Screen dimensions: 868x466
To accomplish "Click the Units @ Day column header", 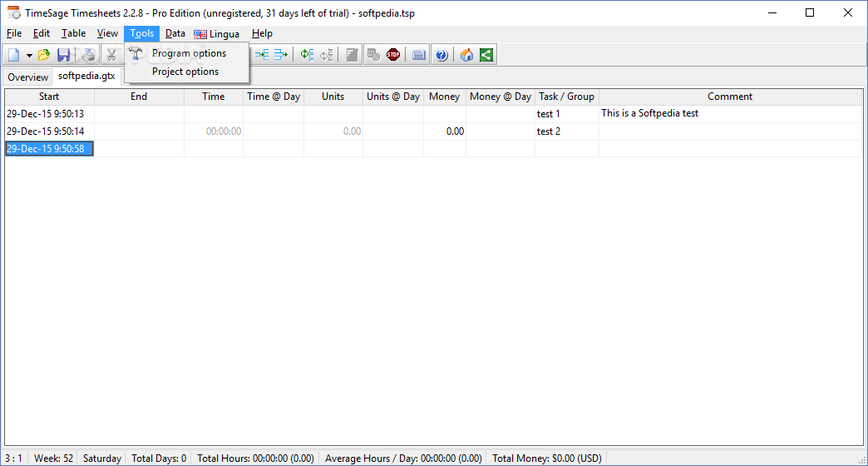I will 393,97.
